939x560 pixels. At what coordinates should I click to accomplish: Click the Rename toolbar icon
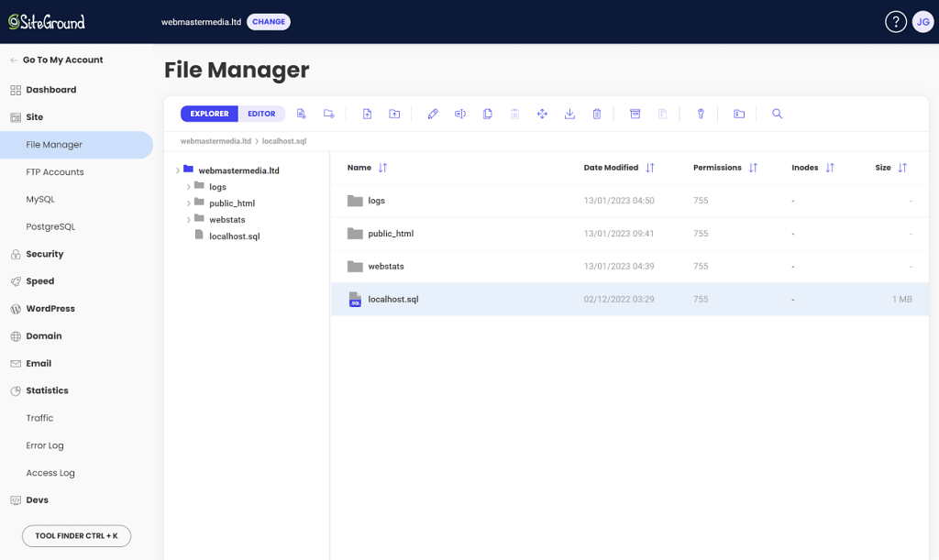pyautogui.click(x=460, y=114)
